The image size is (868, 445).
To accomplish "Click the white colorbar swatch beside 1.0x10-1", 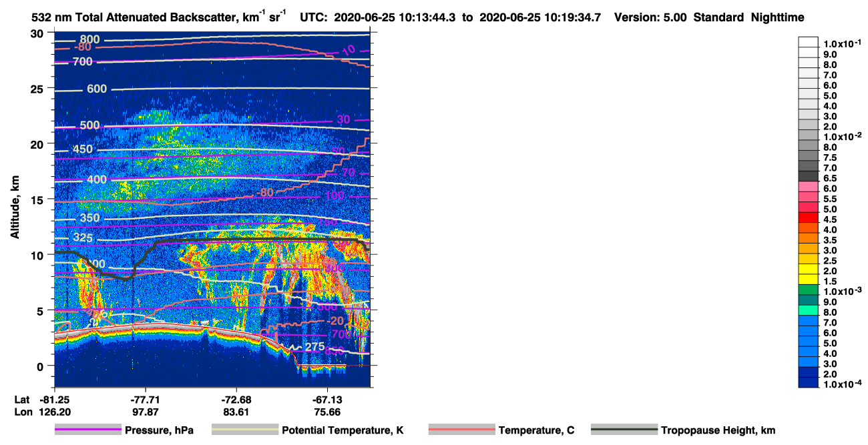I will [x=808, y=41].
